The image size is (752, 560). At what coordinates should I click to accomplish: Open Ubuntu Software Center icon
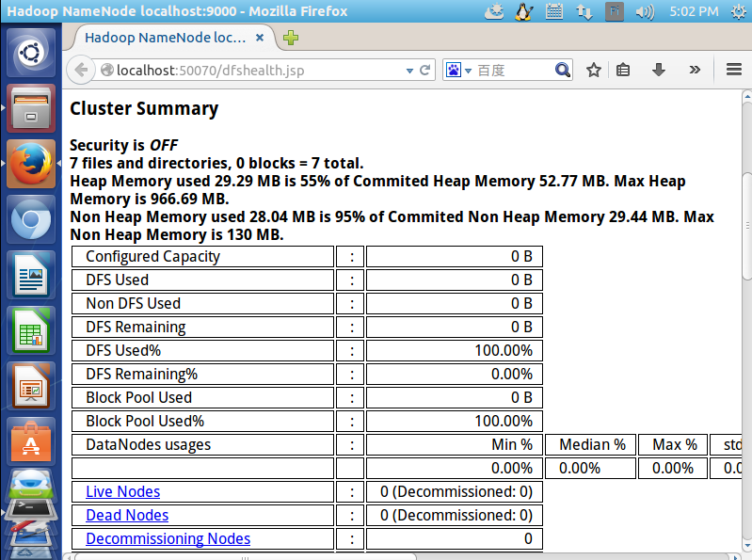point(31,442)
